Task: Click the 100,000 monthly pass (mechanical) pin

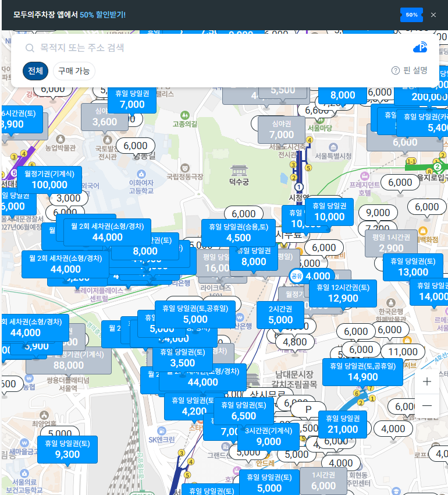Action: pyautogui.click(x=49, y=180)
